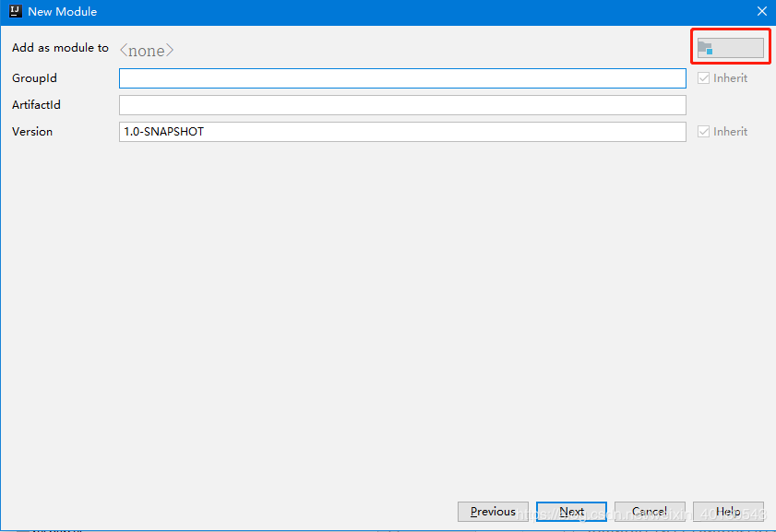776x532 pixels.
Task: Close the New Module window
Action: point(761,11)
